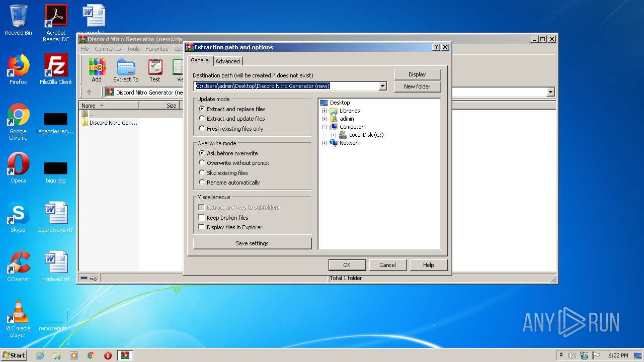This screenshot has height=362, width=644.
Task: Click the question-mark help icon in dialog title
Action: click(x=436, y=47)
